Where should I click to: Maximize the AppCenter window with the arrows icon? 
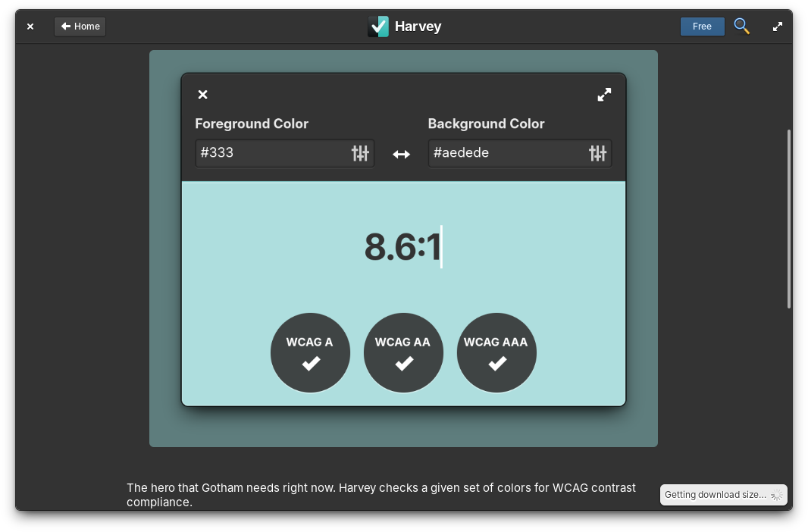tap(778, 27)
